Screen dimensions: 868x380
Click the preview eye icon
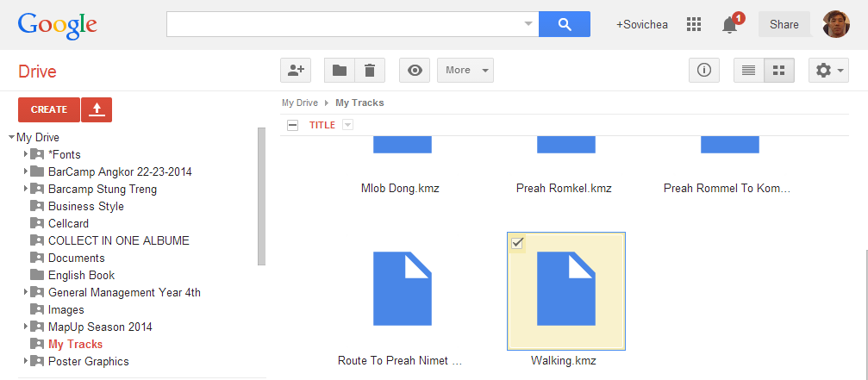coord(415,71)
